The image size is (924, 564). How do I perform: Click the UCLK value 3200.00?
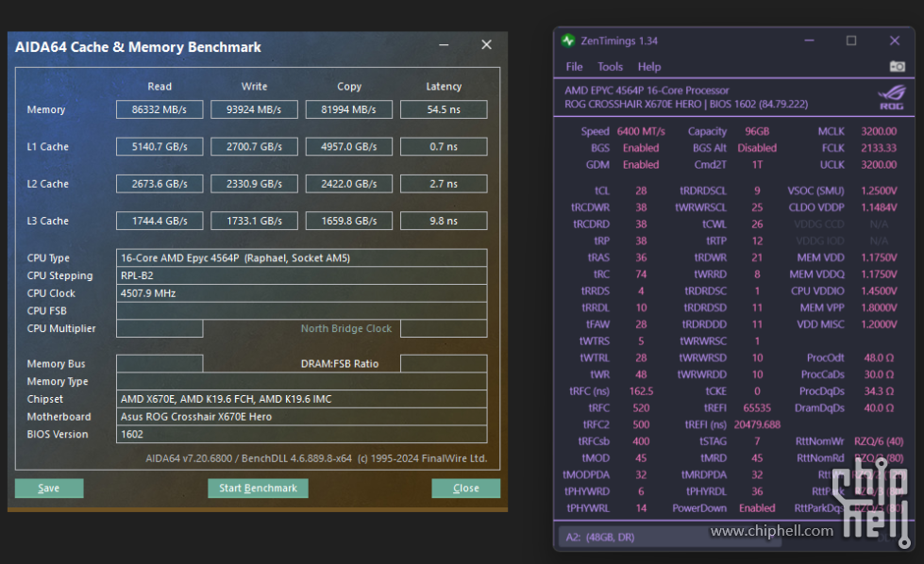pyautogui.click(x=879, y=165)
